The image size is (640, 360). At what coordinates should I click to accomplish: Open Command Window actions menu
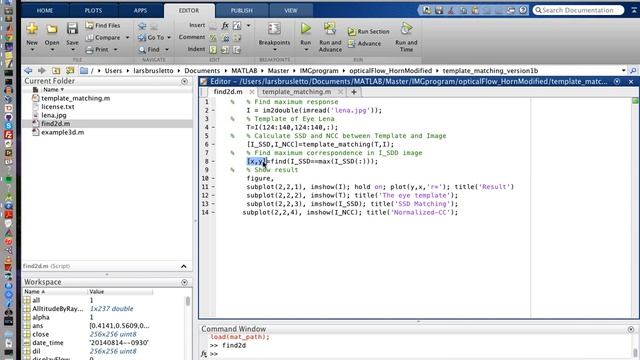[631, 329]
